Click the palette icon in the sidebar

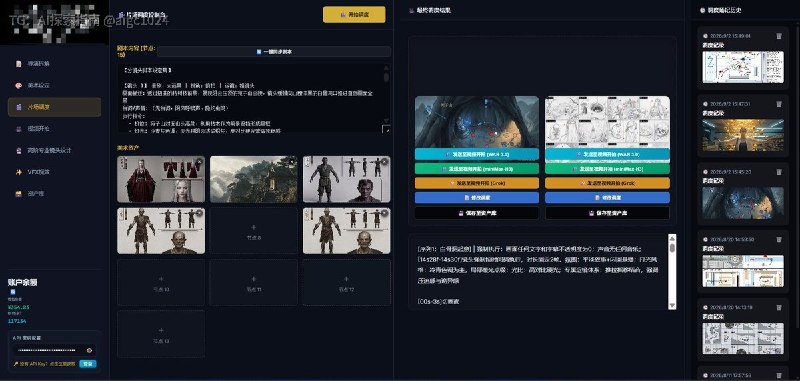(19, 85)
